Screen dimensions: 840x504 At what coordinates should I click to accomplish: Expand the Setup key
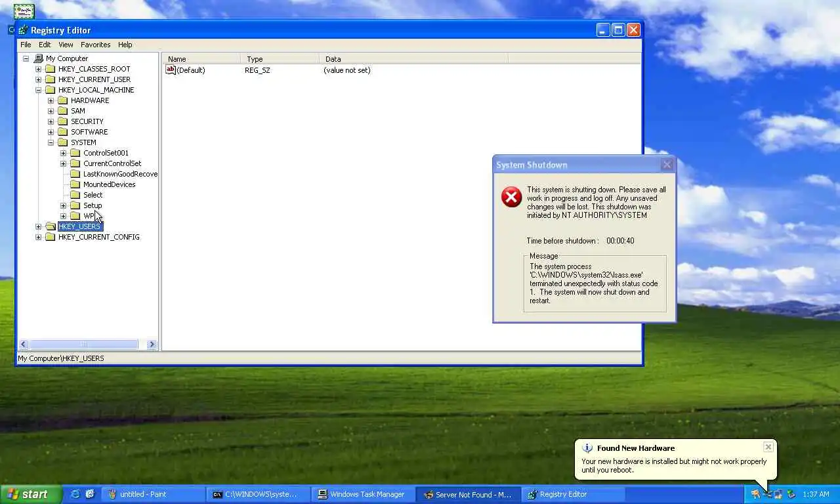pos(63,205)
